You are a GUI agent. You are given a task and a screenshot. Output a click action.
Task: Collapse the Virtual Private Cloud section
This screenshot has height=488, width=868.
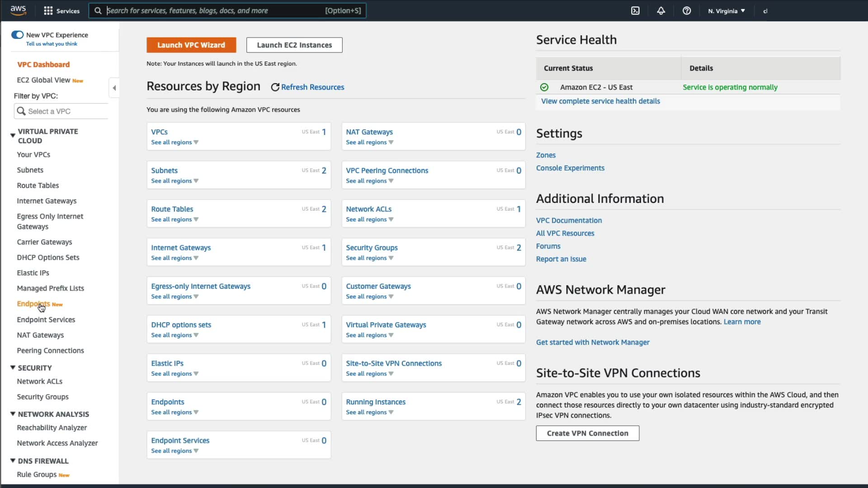(13, 135)
